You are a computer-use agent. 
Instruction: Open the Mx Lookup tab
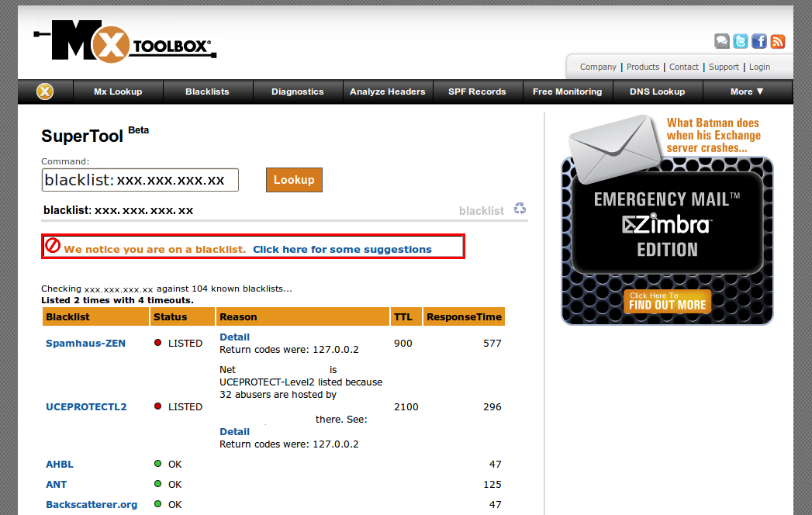point(118,92)
